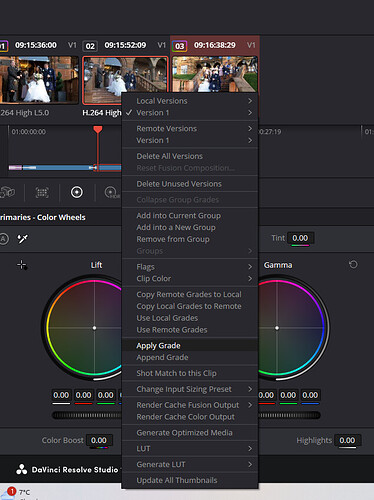
Task: Click the 01:00:00:00 timeline timecode
Action: point(29,132)
